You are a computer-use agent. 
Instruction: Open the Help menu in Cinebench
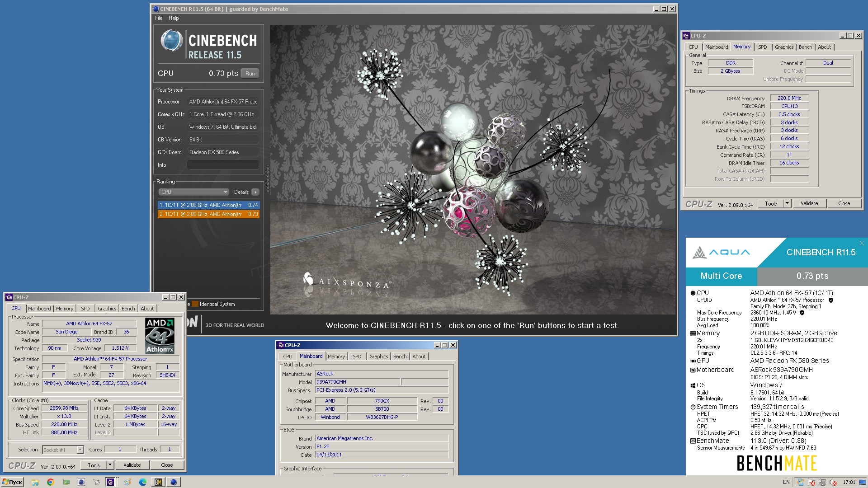(174, 18)
